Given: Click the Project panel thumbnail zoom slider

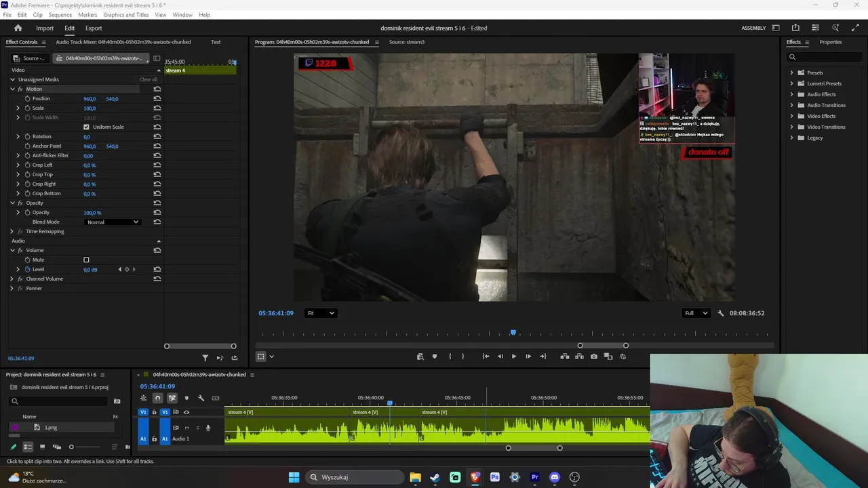Looking at the screenshot, I should click(x=71, y=447).
